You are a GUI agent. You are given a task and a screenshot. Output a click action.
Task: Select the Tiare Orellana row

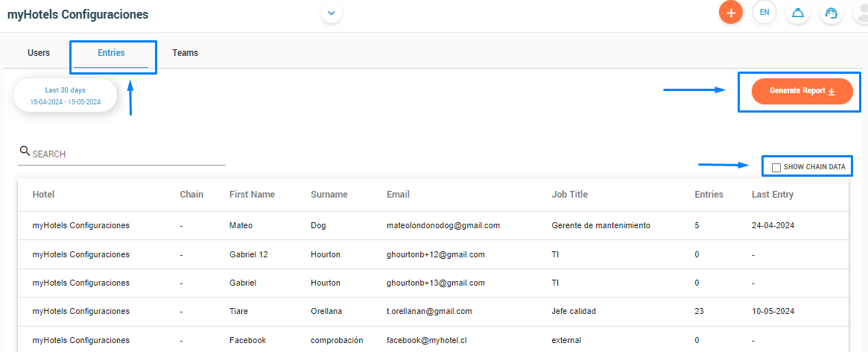tap(433, 311)
